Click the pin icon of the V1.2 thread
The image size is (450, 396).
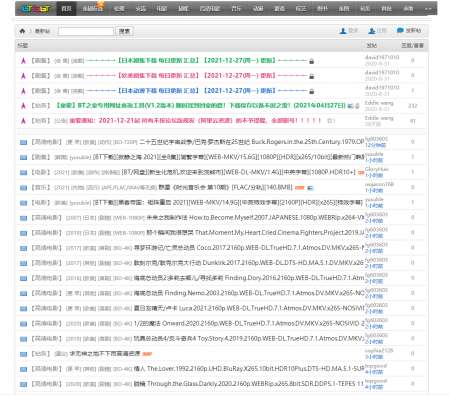23,106
